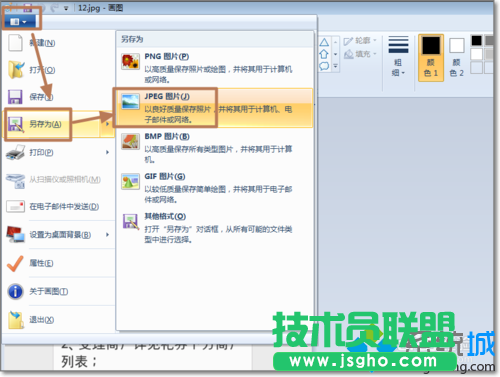This screenshot has height=377, width=500.
Task: Choose Exit (退出) menu entry
Action: (x=42, y=320)
